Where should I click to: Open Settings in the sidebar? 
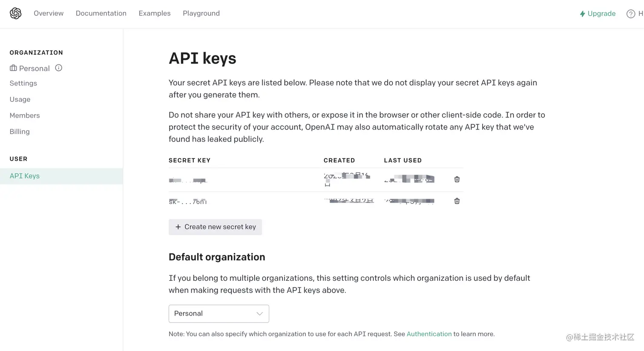pos(23,83)
